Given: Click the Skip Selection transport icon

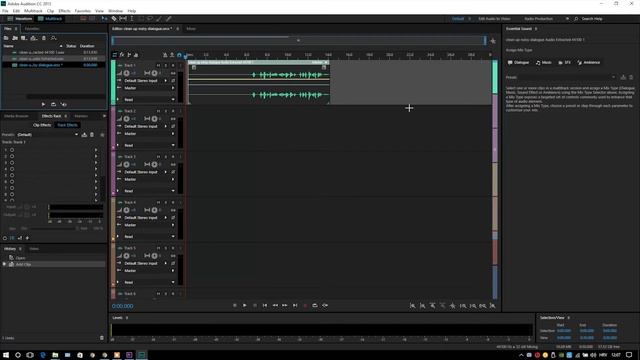Looking at the screenshot, I should tap(325, 305).
